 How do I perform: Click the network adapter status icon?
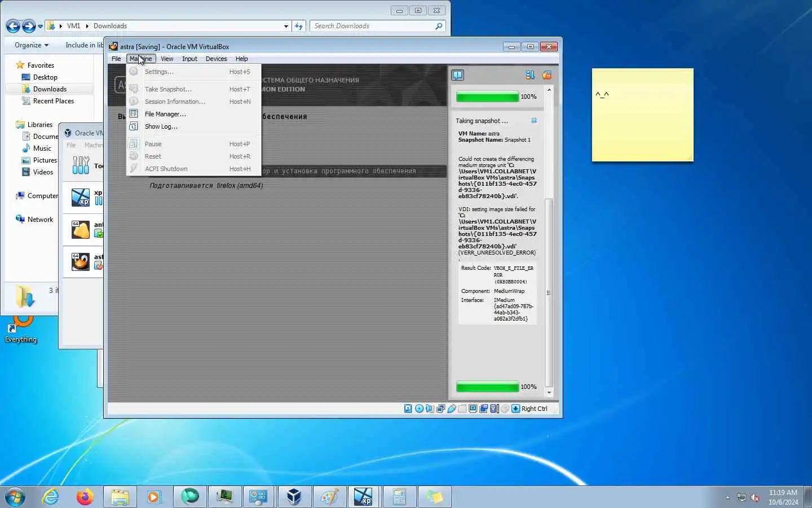440,409
